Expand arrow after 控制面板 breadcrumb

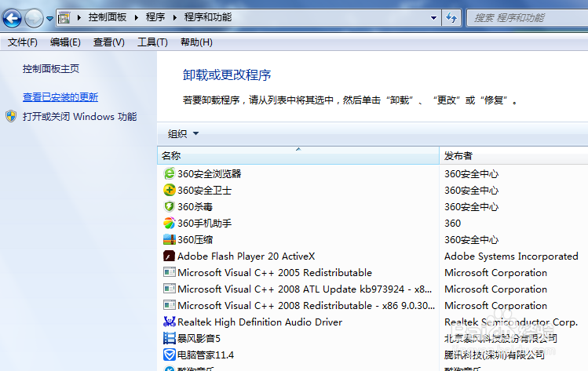pos(136,17)
